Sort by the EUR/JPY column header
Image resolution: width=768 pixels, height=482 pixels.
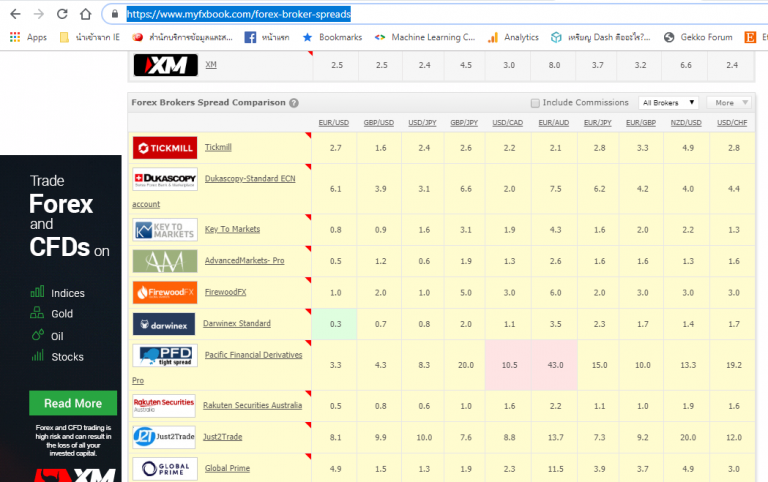point(598,122)
